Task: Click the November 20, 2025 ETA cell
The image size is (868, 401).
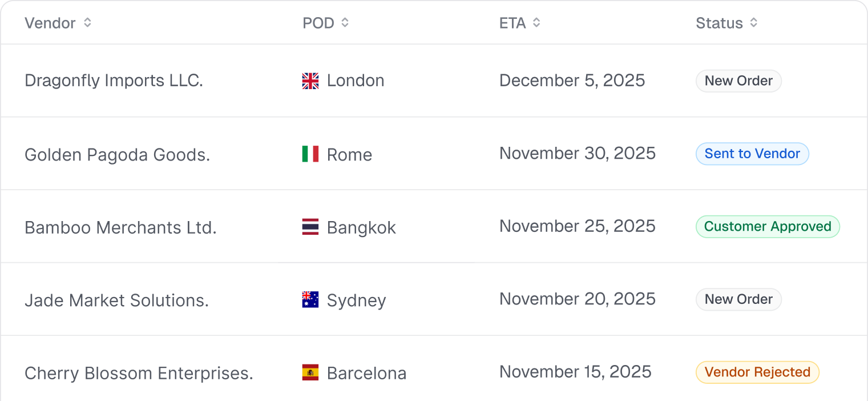Action: 577,299
